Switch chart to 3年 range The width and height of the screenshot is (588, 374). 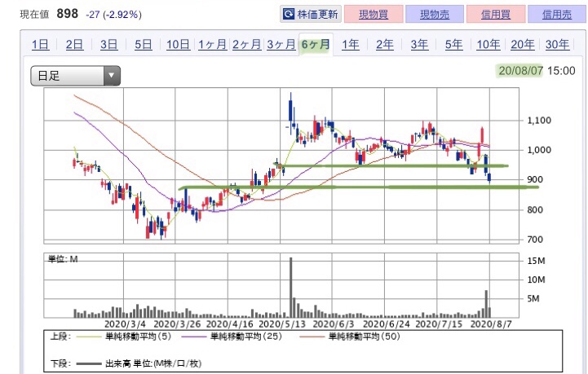(x=419, y=45)
